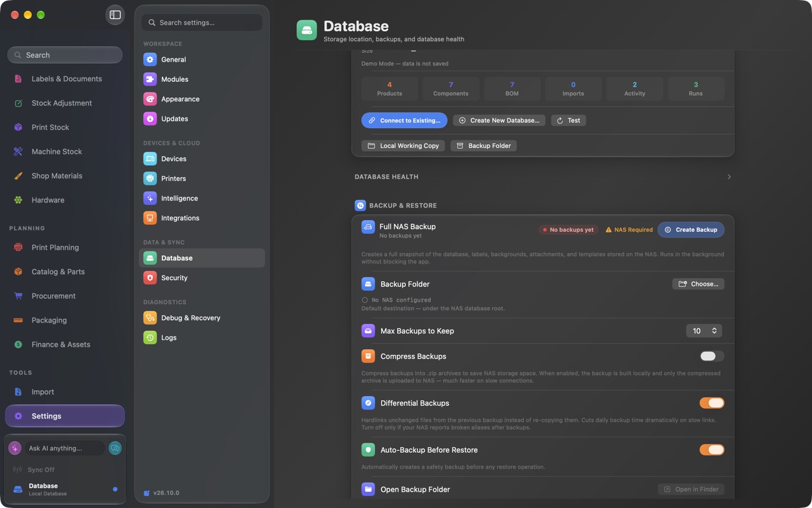Select Print Planning in the sidebar
812x508 pixels.
(65, 247)
